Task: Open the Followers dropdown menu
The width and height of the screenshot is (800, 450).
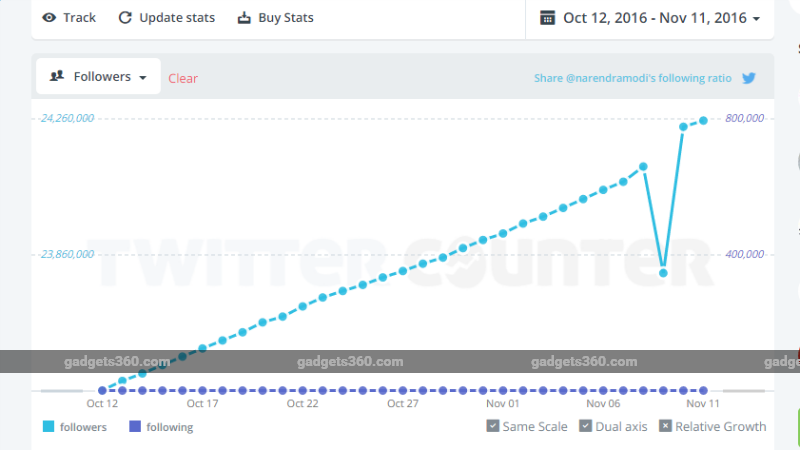Action: pyautogui.click(x=98, y=77)
